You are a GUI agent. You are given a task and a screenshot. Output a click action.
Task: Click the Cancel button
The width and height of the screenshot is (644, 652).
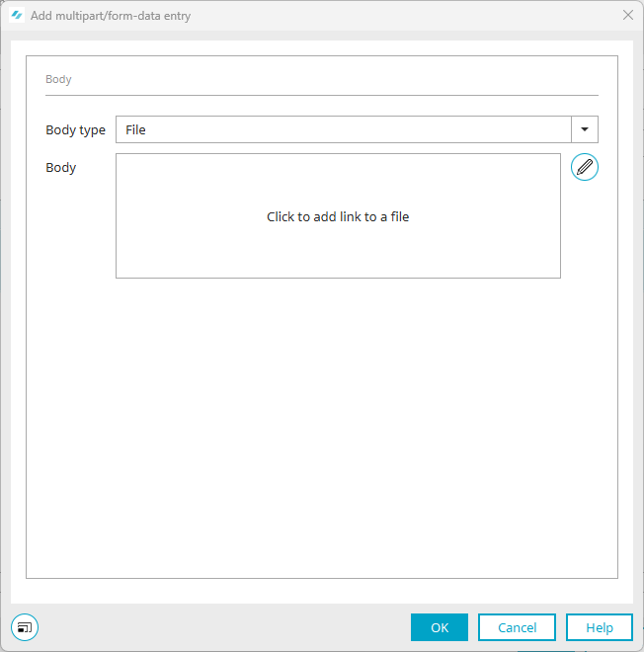(x=517, y=627)
